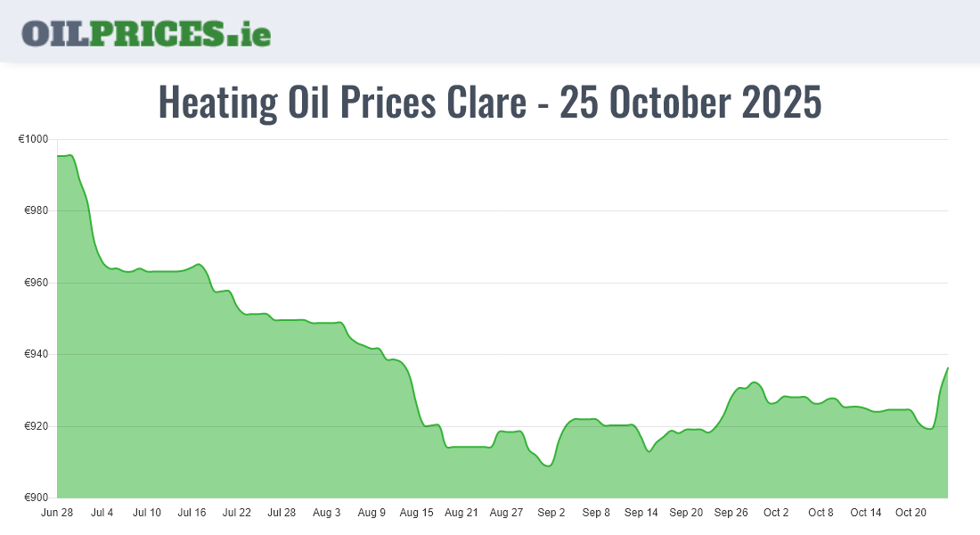Click the Sep 26 date label
Image resolution: width=980 pixels, height=535 pixels.
pyautogui.click(x=731, y=513)
